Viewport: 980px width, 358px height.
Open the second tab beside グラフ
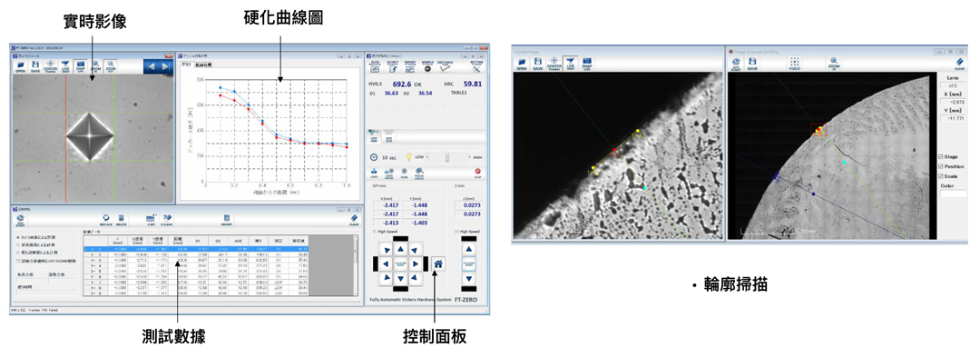(202, 65)
